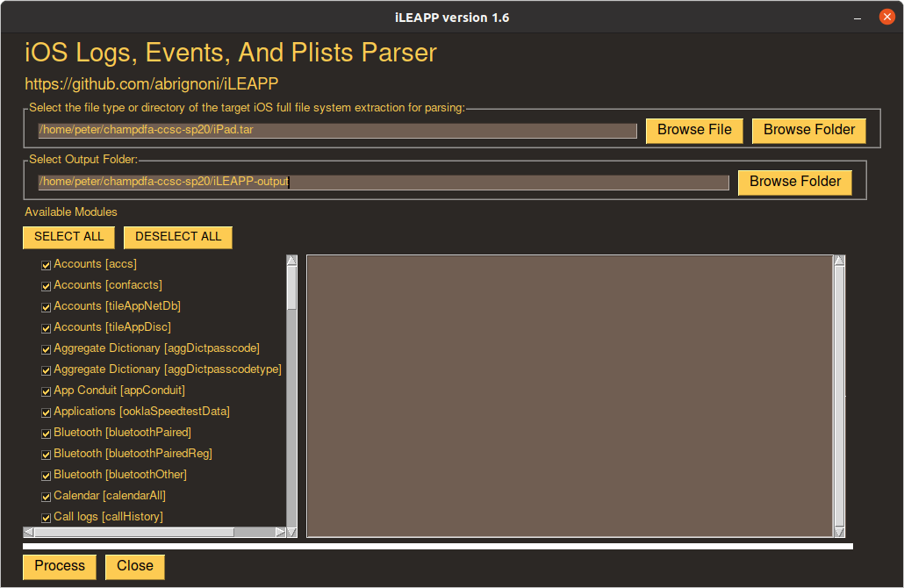Click the module list scroll up arrow
Screen dimensions: 904x588
tap(292, 261)
